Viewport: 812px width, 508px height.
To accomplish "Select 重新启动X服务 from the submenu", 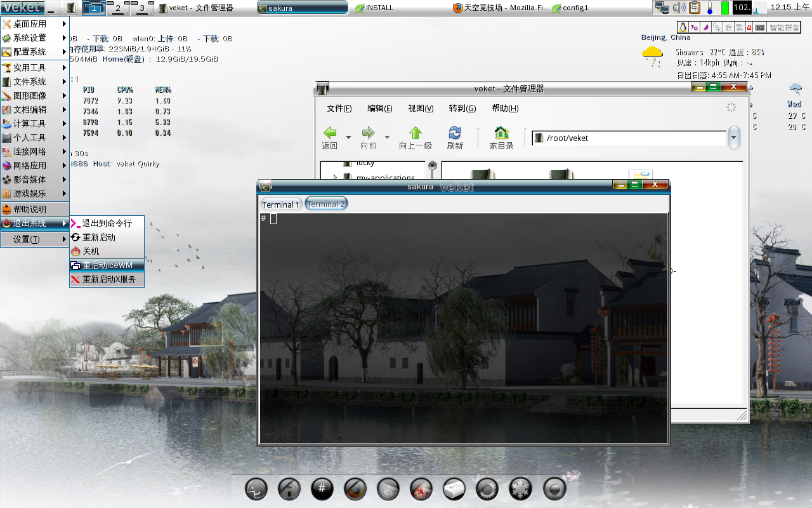I will click(107, 279).
